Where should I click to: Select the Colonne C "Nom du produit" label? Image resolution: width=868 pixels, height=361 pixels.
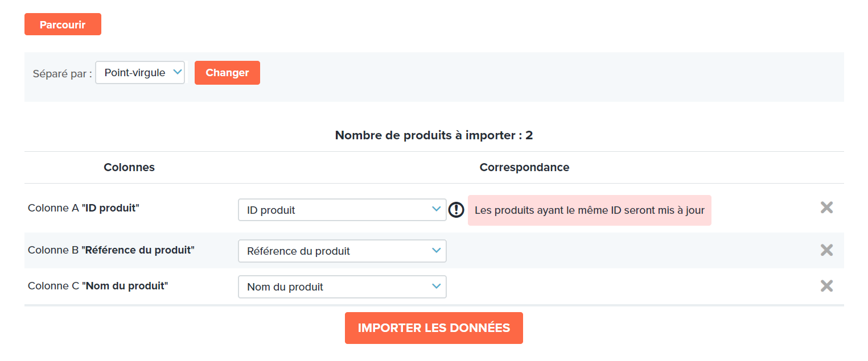coord(98,286)
